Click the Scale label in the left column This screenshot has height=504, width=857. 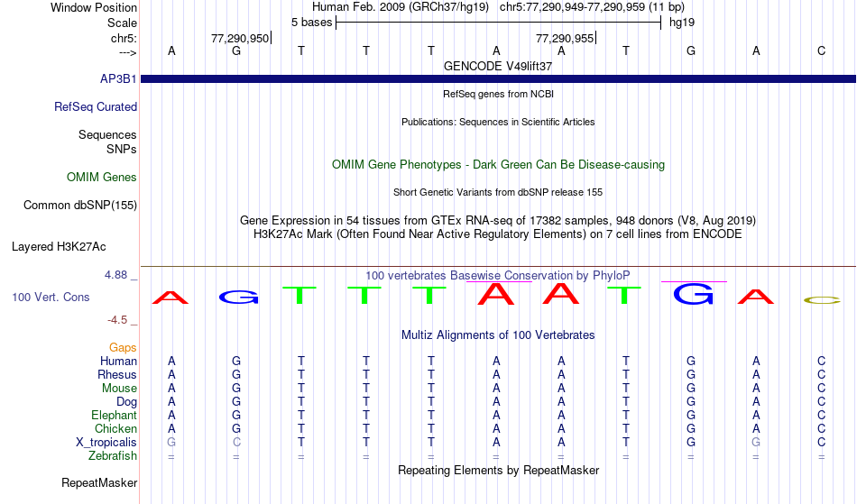(123, 23)
